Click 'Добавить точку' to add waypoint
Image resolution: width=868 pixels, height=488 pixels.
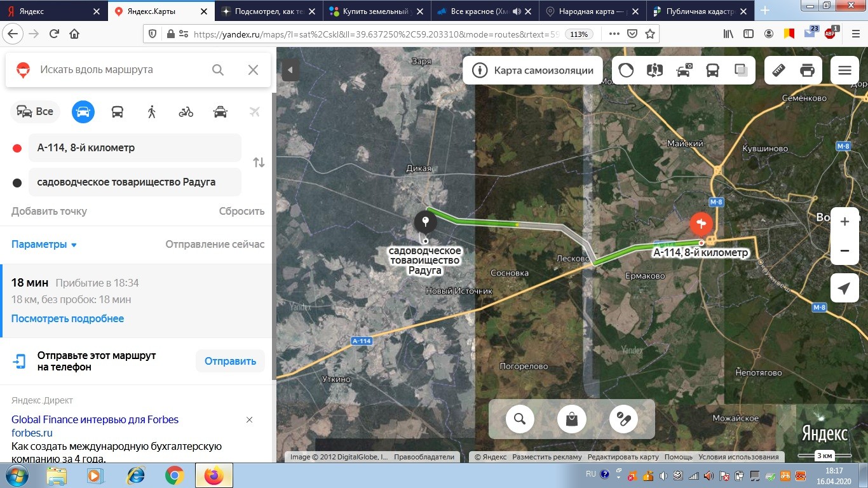click(49, 212)
